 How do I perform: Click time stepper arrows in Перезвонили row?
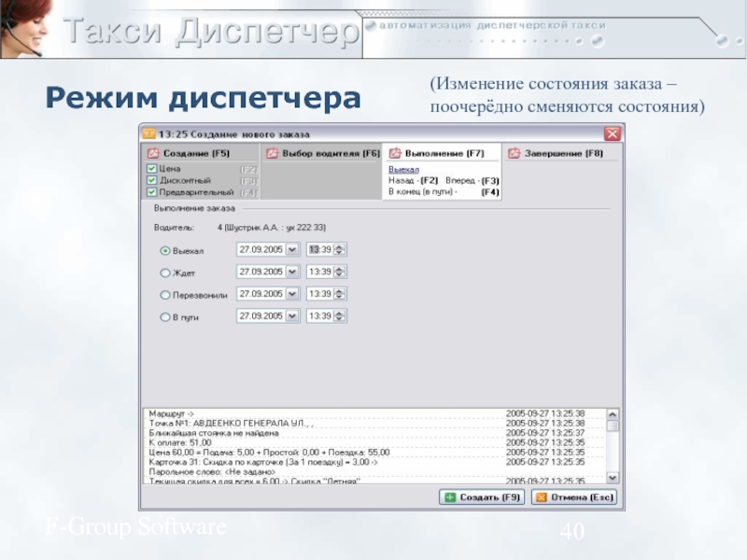pos(339,294)
